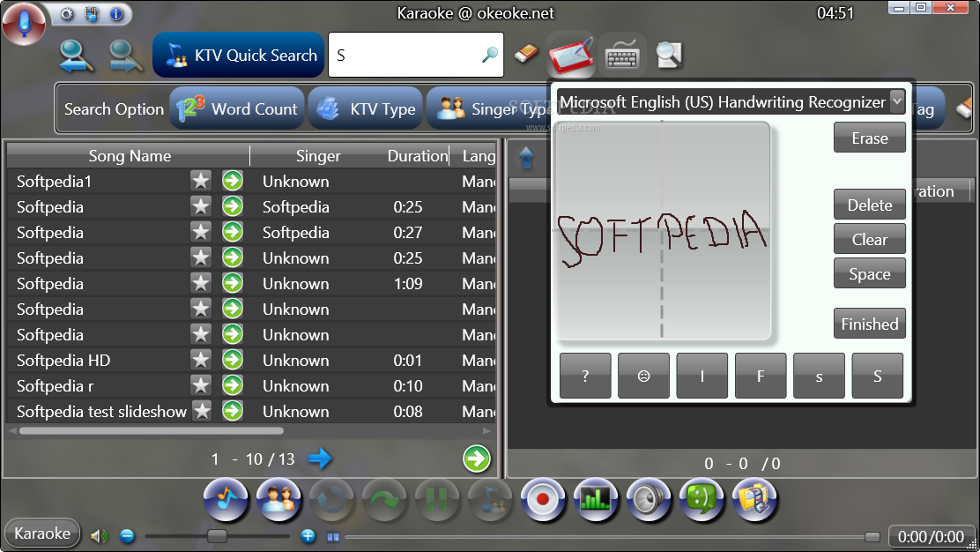Image resolution: width=980 pixels, height=552 pixels.
Task: Open the green smiley chat button
Action: click(702, 500)
